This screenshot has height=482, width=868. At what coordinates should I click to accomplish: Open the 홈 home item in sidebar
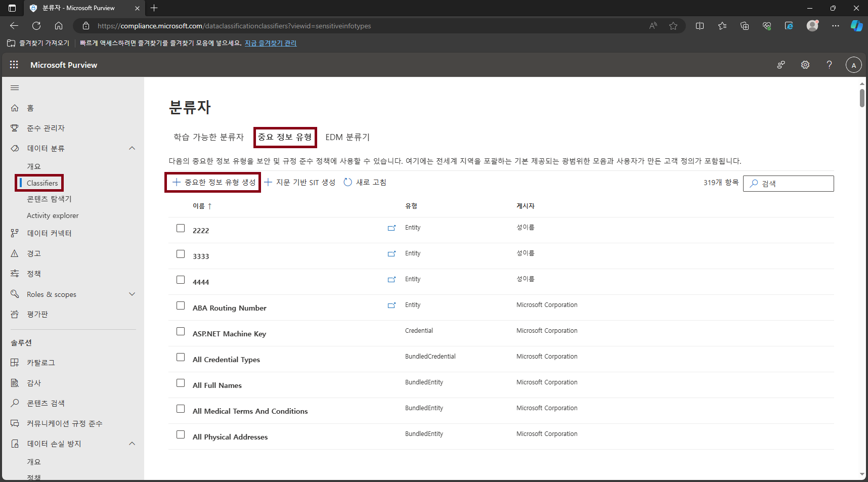[30, 107]
